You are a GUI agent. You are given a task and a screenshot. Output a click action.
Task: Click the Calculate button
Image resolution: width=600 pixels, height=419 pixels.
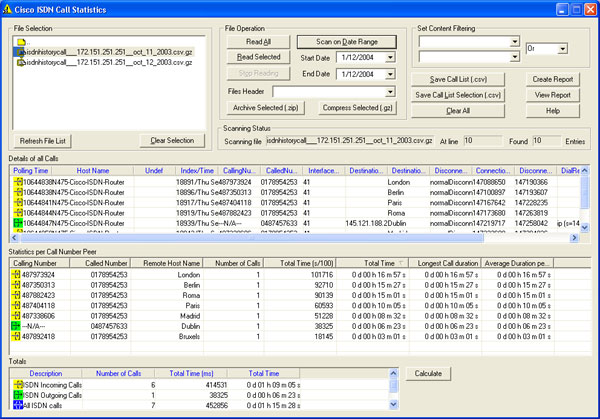pyautogui.click(x=428, y=373)
